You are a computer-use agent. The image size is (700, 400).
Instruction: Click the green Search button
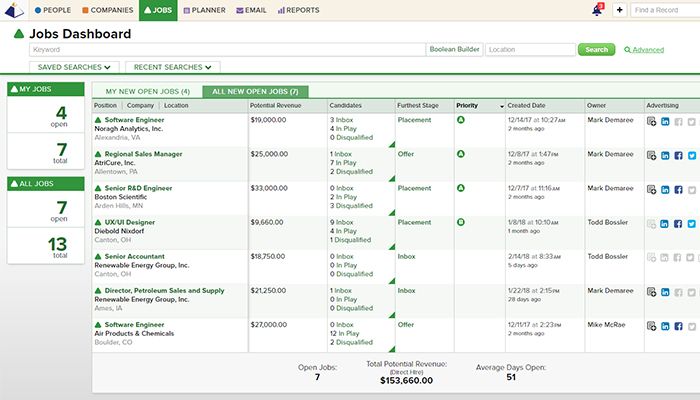tap(596, 49)
